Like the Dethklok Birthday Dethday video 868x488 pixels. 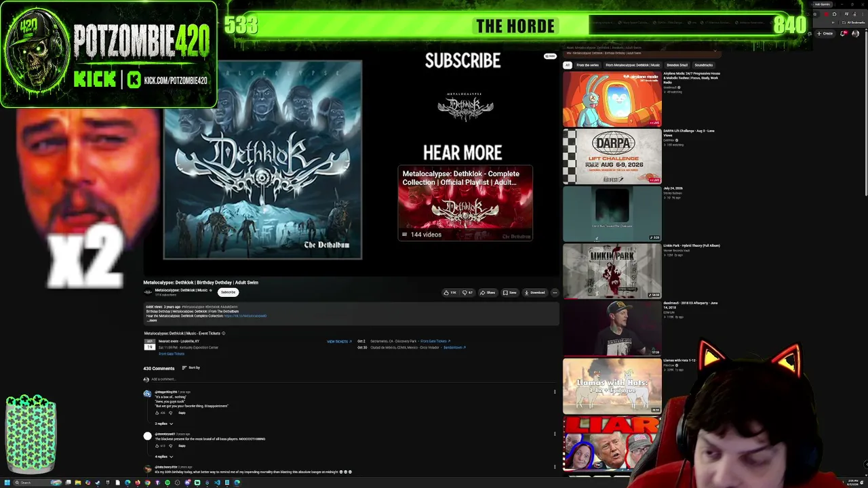coord(450,293)
